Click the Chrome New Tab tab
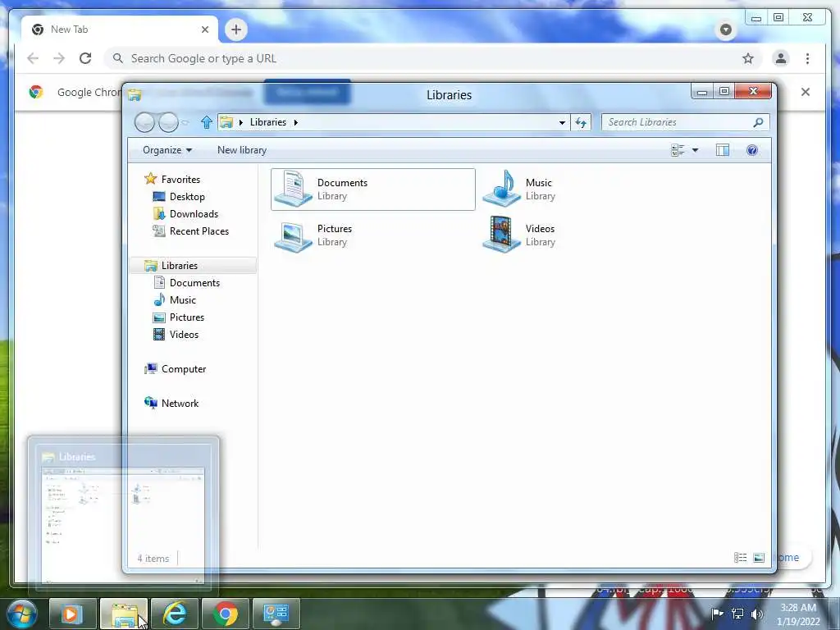The image size is (840, 630). click(119, 30)
